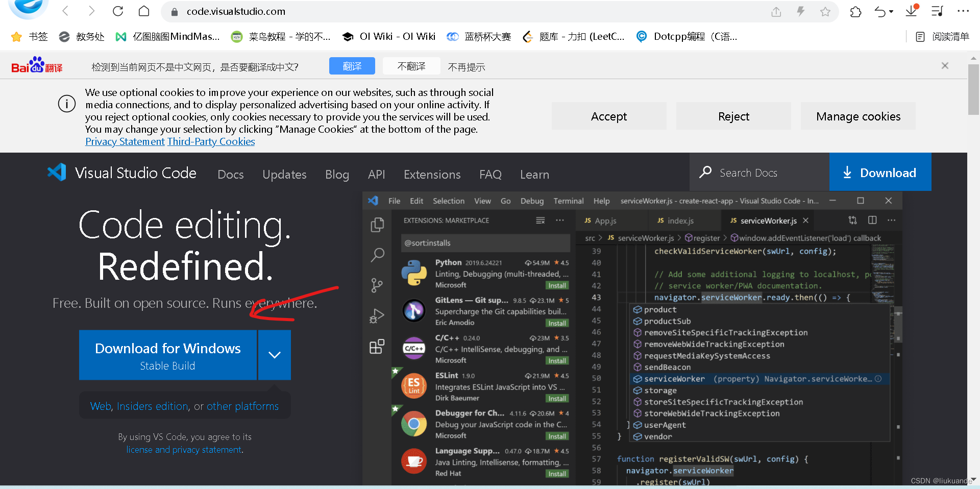Click the undo arrow icon in browser toolbar
This screenshot has width=980, height=489.
pos(880,12)
